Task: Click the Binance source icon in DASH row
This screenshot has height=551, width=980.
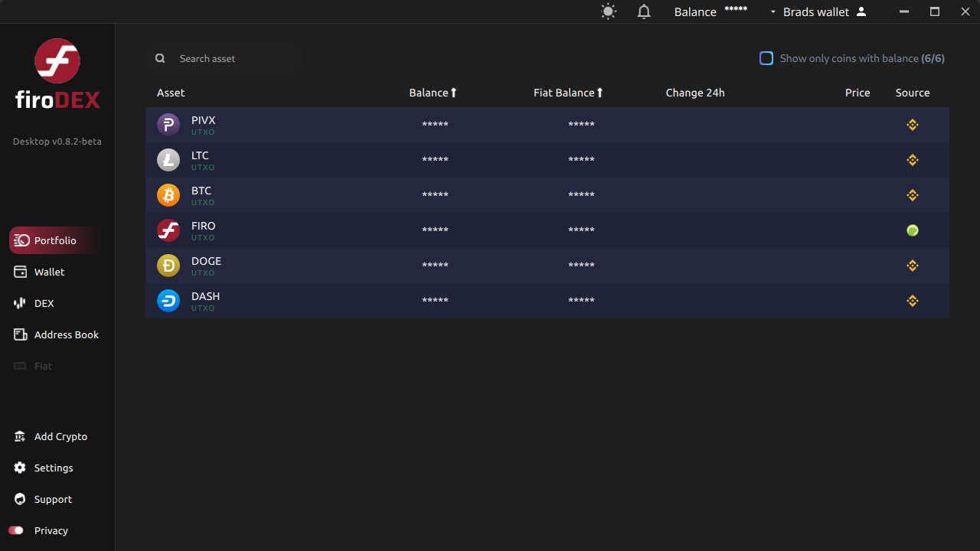Action: click(913, 301)
